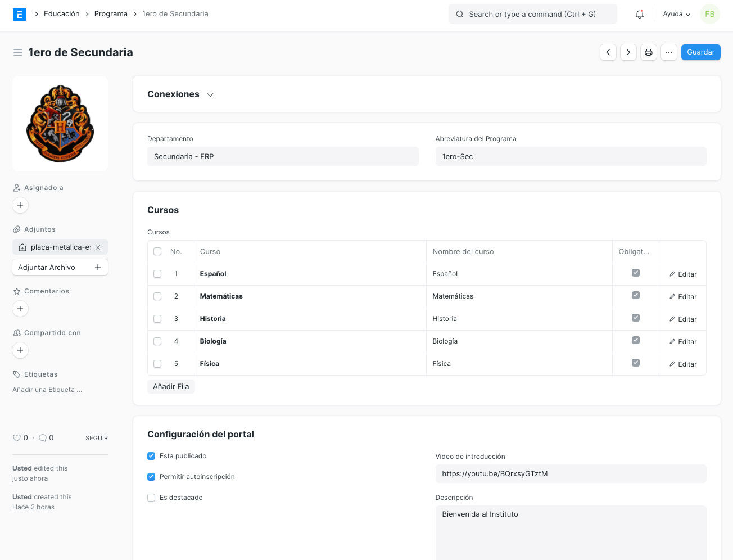Screen dimensions: 733x560
Task: Go to the previous document arrow
Action: click(x=608, y=52)
